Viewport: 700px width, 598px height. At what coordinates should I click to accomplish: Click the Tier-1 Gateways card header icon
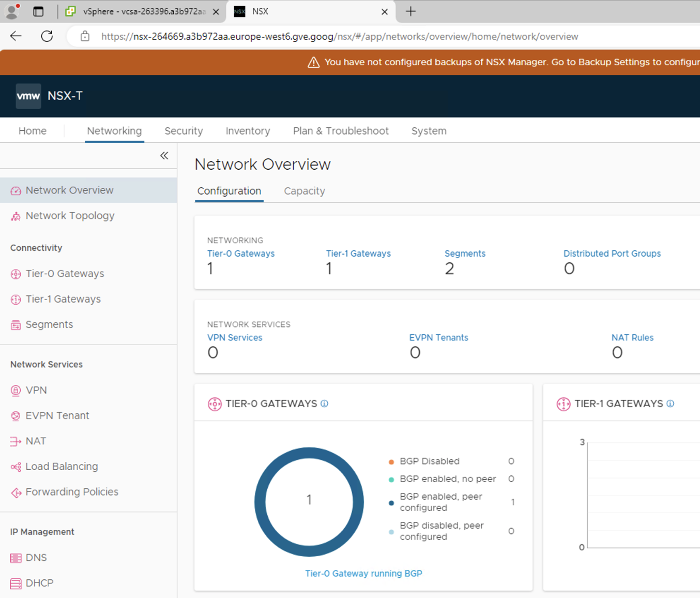tap(564, 404)
